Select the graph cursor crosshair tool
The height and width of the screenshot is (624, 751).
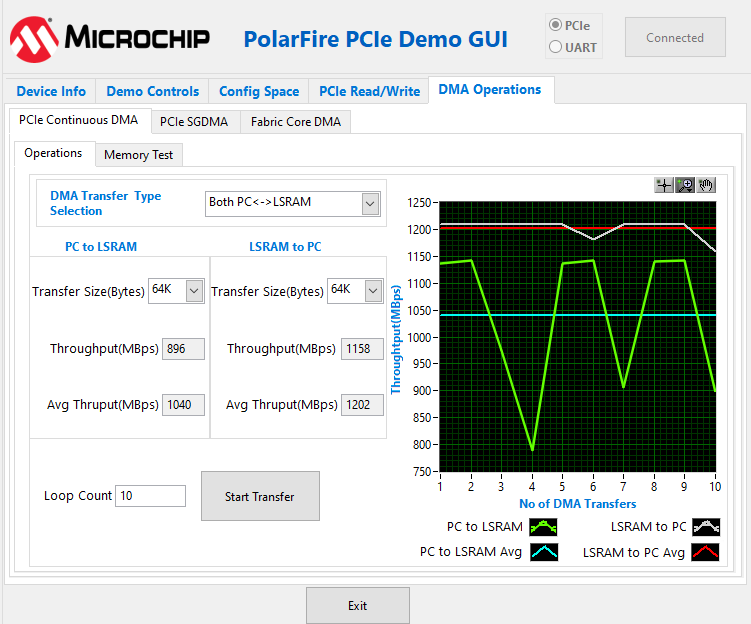point(664,185)
